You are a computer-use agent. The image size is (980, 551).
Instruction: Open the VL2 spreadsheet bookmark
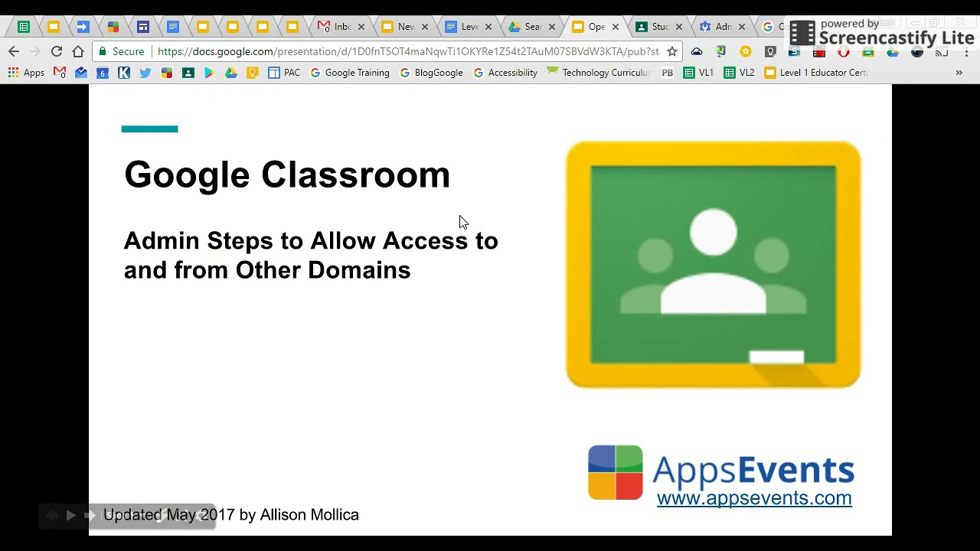coord(740,73)
